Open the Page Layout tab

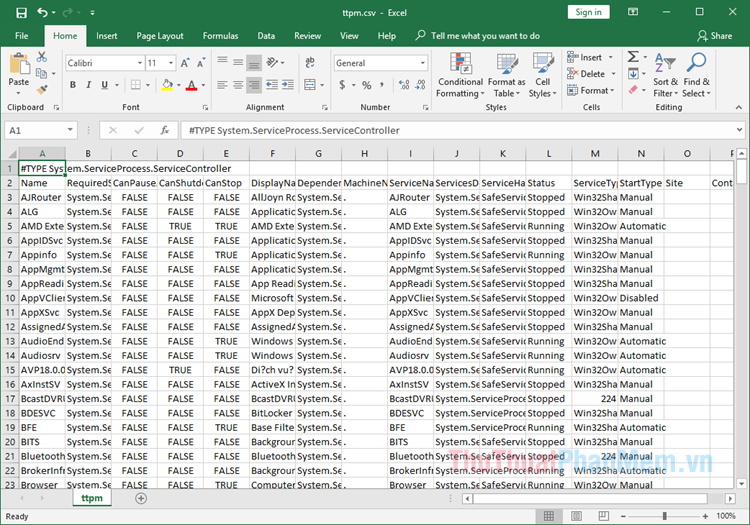coord(160,36)
